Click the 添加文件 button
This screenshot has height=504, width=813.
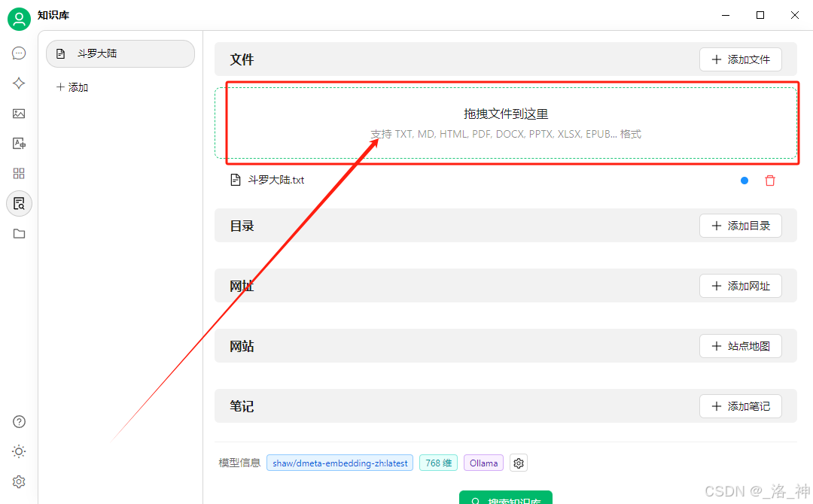[741, 59]
